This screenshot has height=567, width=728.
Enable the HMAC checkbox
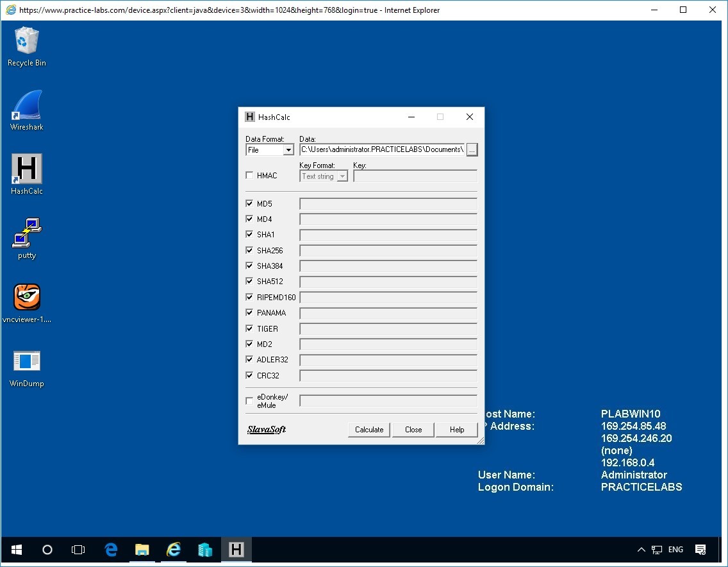(249, 174)
